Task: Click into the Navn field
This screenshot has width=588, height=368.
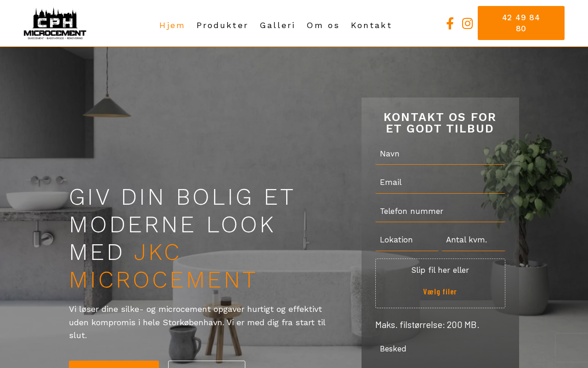Action: (x=440, y=154)
